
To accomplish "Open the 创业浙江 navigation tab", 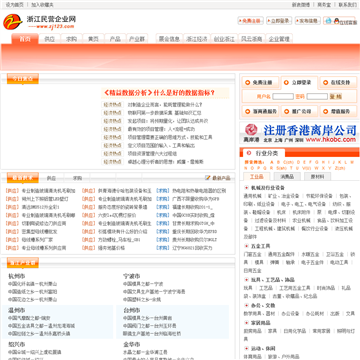I will click(x=224, y=39).
